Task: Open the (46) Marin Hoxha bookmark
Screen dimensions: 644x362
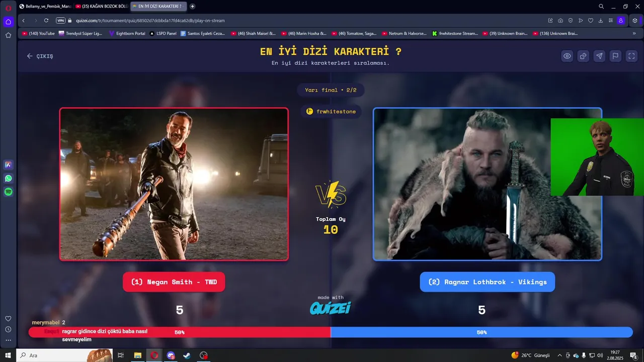Action: 303,34
